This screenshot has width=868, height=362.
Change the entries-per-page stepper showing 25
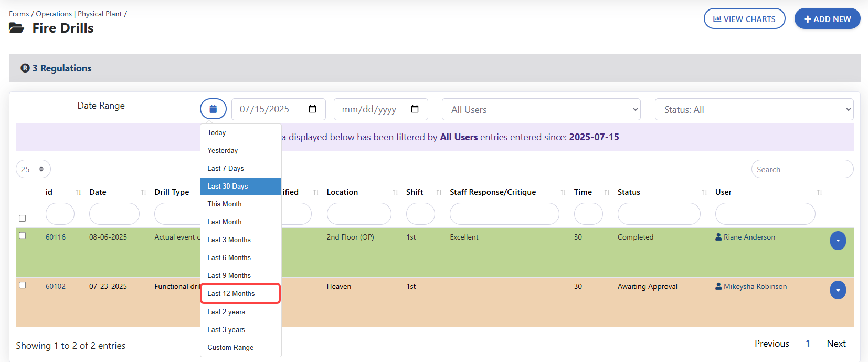click(33, 169)
